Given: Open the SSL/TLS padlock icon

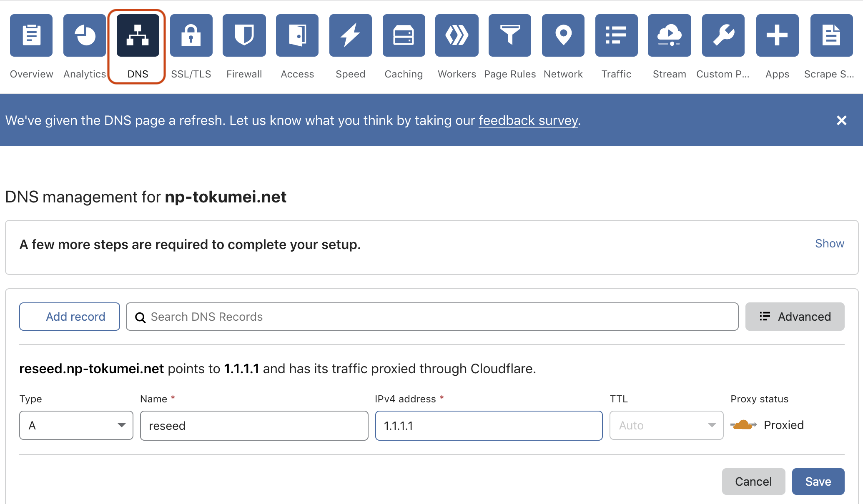Looking at the screenshot, I should click(191, 35).
